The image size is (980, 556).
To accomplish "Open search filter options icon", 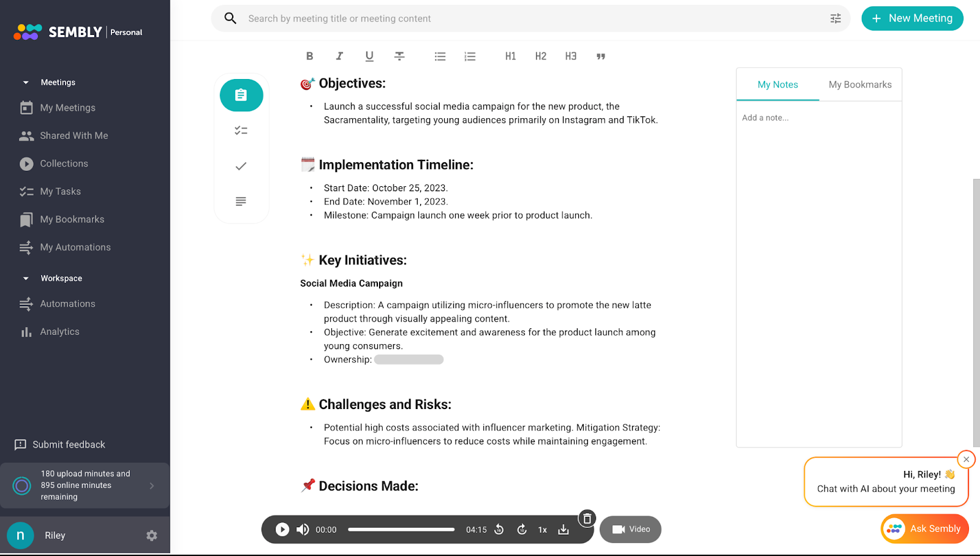I will 835,19.
